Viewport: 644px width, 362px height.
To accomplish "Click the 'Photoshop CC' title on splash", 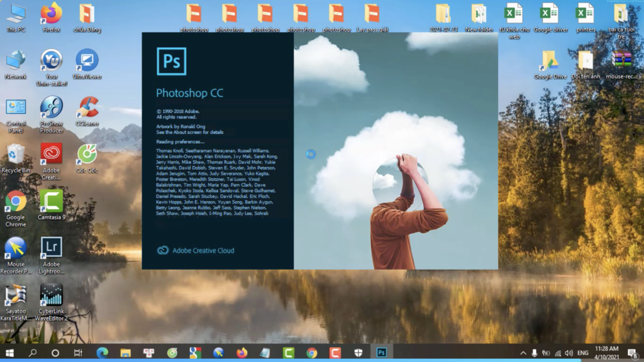I will click(x=190, y=93).
